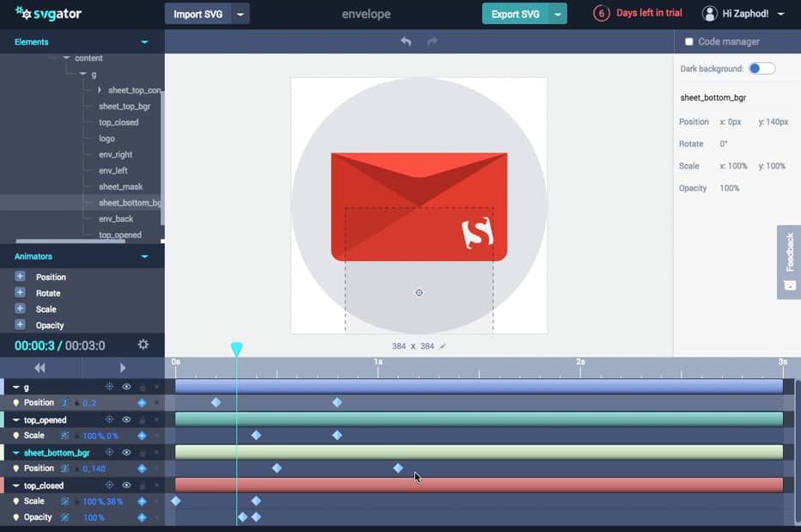The image size is (801, 532).
Task: Select sheet_top_bgr in the Elements tree
Action: point(125,107)
